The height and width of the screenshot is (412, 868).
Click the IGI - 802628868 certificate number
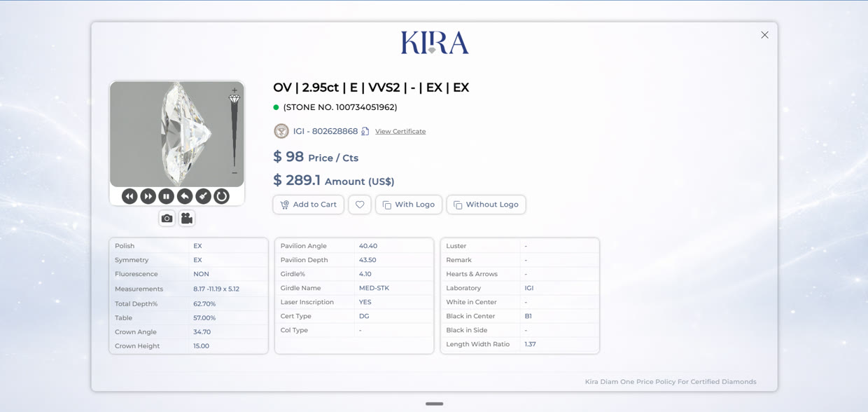pyautogui.click(x=325, y=131)
